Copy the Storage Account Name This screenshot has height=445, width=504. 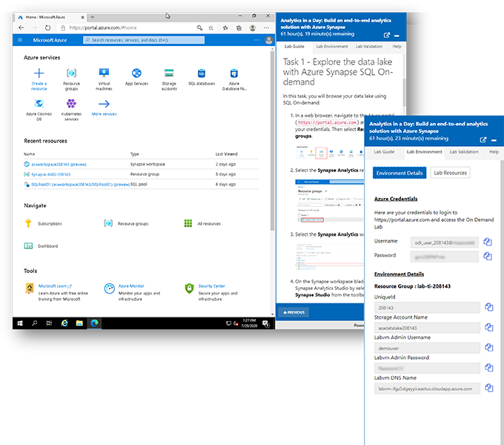tap(489, 327)
